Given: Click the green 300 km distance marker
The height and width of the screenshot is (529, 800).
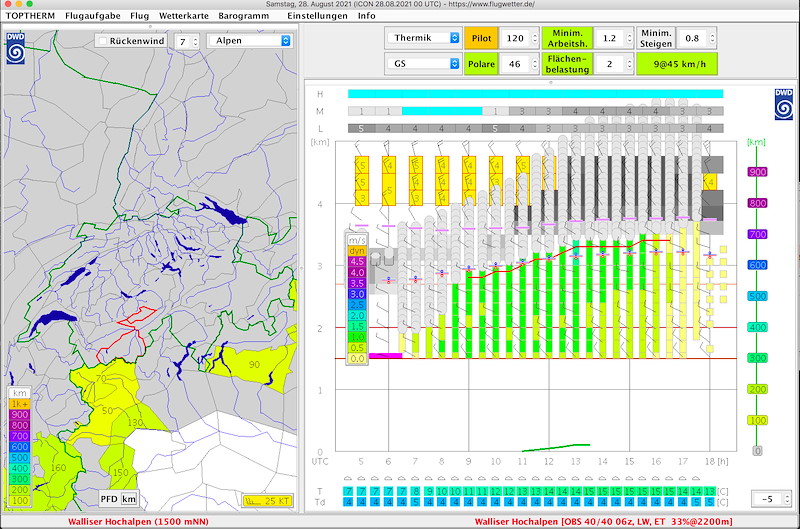Looking at the screenshot, I should (758, 358).
